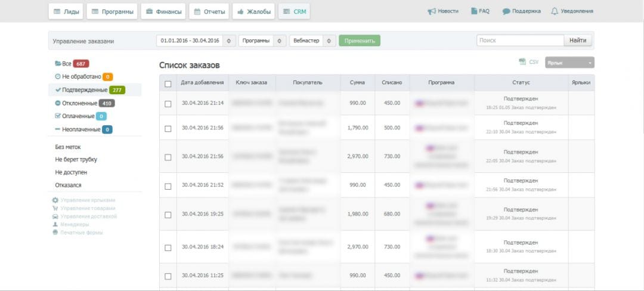The height and width of the screenshot is (291, 644).
Task: Select the CRM tab
Action: 294,11
